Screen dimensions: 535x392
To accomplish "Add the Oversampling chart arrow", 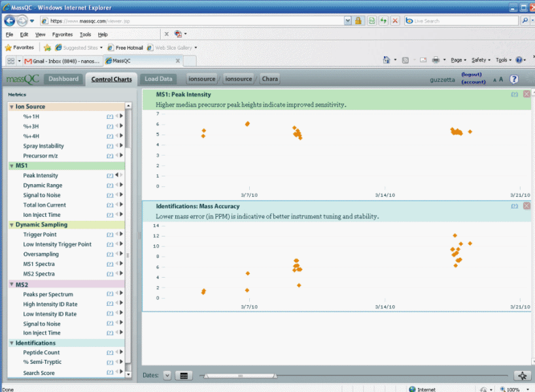I will point(121,253).
